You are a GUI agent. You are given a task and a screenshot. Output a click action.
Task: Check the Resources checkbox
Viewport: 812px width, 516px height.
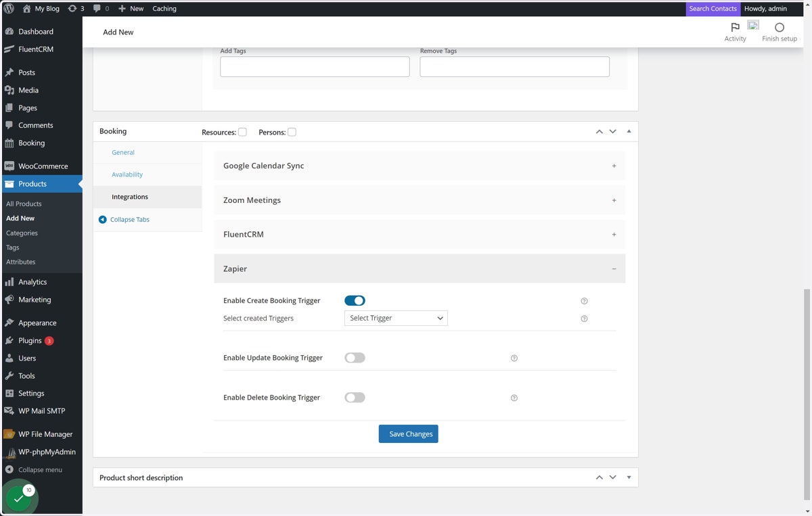242,132
